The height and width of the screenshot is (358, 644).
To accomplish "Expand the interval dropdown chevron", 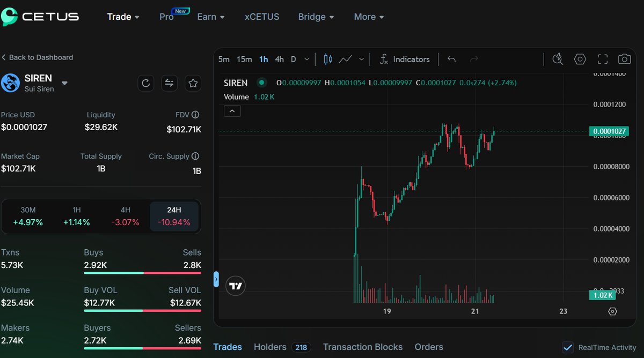I will pyautogui.click(x=307, y=59).
